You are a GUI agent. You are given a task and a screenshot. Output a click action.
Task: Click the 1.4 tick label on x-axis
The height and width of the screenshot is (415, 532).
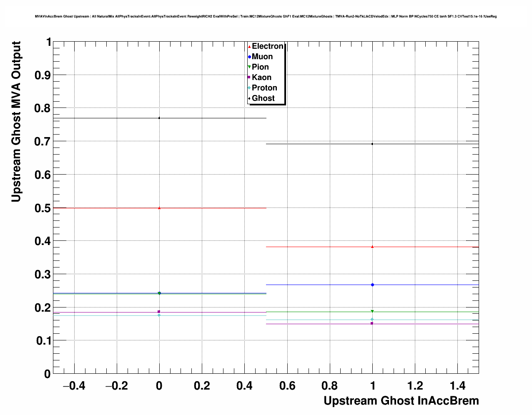pos(457,386)
